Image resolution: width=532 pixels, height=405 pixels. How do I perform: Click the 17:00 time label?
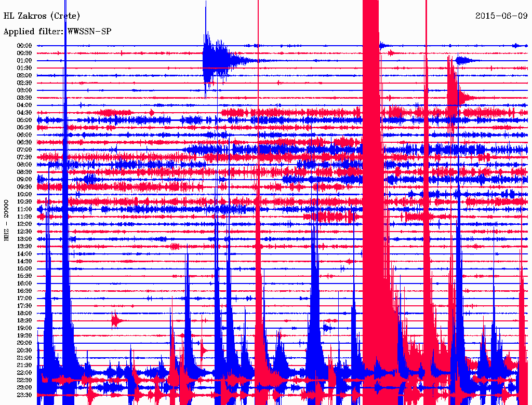pos(24,299)
